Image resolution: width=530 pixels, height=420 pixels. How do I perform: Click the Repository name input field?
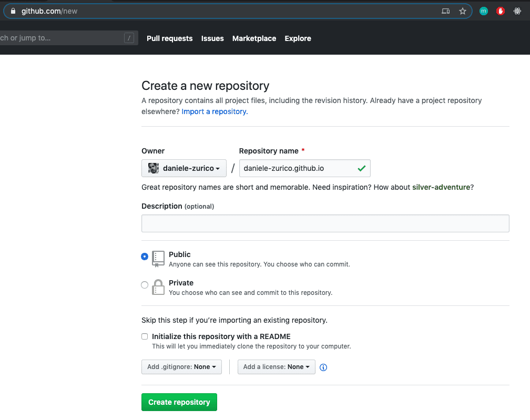coord(304,168)
